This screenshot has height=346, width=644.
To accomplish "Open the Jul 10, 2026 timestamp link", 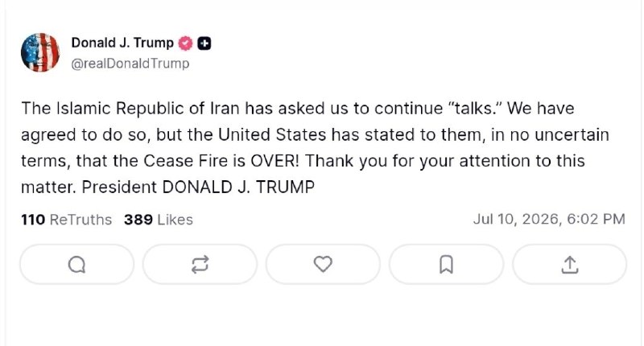I will 549,219.
